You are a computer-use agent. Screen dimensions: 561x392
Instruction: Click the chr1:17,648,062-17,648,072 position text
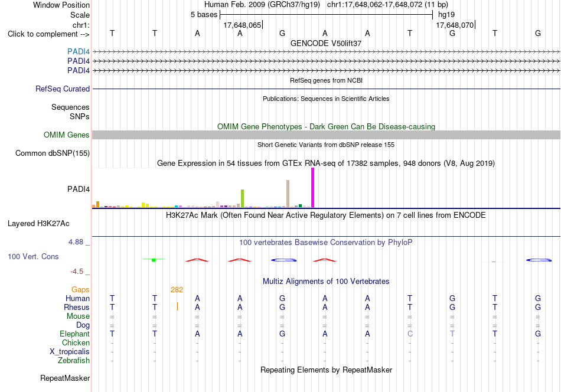point(387,5)
